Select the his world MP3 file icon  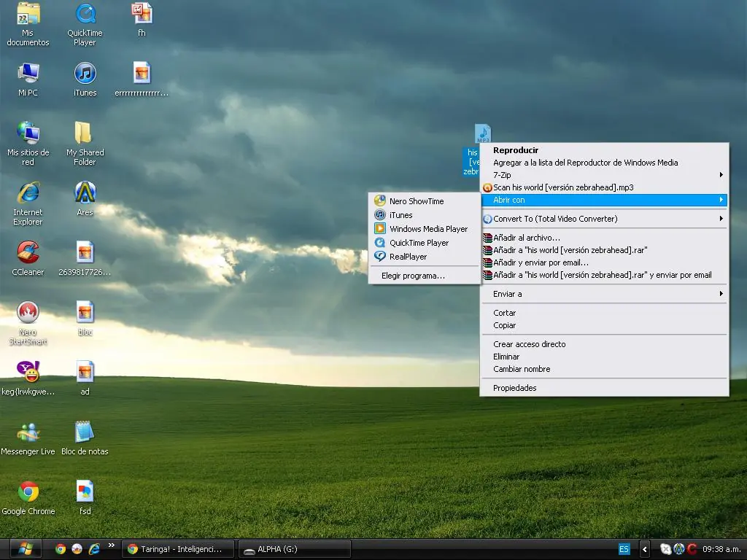482,133
